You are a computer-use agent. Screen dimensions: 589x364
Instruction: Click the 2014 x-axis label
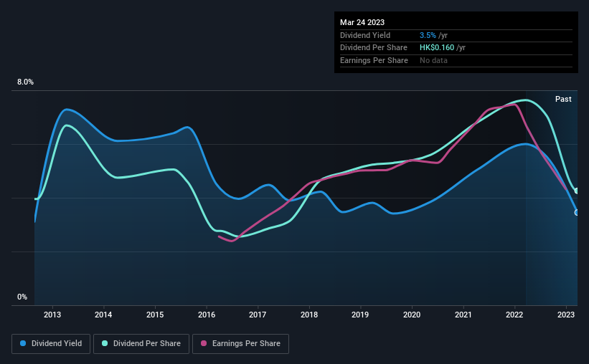click(103, 315)
